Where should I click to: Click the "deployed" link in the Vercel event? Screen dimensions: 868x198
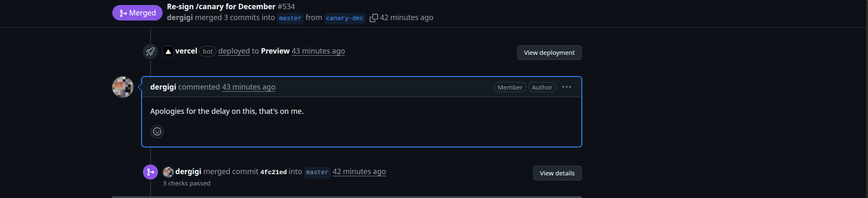[x=234, y=51]
